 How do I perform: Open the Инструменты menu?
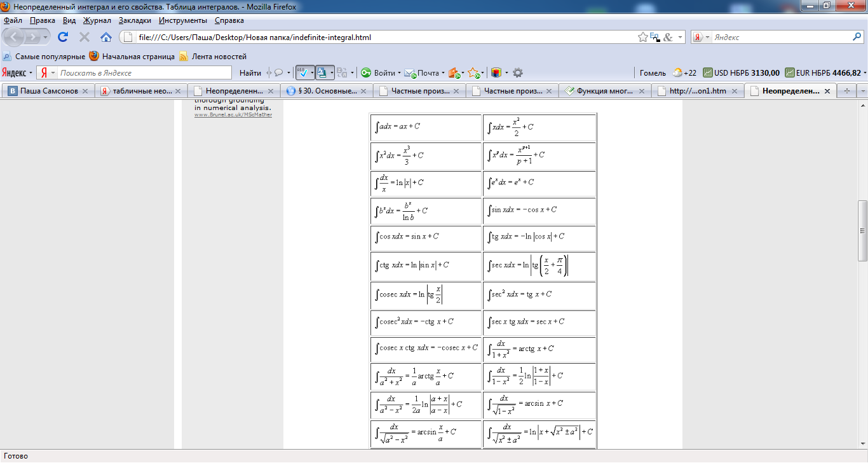183,20
